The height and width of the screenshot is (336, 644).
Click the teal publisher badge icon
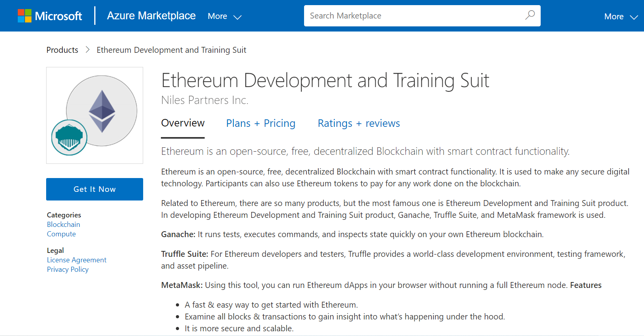coord(69,137)
